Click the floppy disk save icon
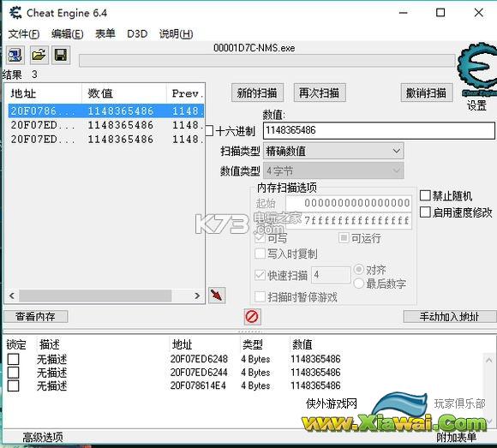Image resolution: width=497 pixels, height=448 pixels. point(61,55)
